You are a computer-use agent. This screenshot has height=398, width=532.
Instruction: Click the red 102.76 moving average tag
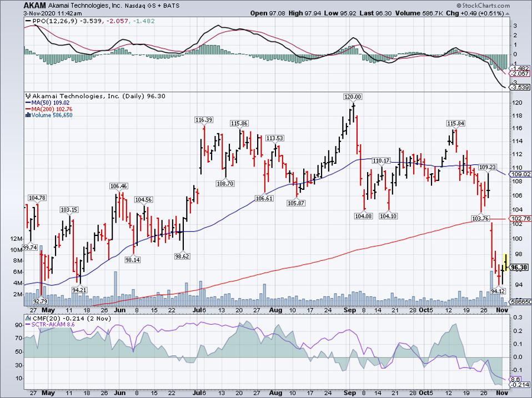pos(520,219)
